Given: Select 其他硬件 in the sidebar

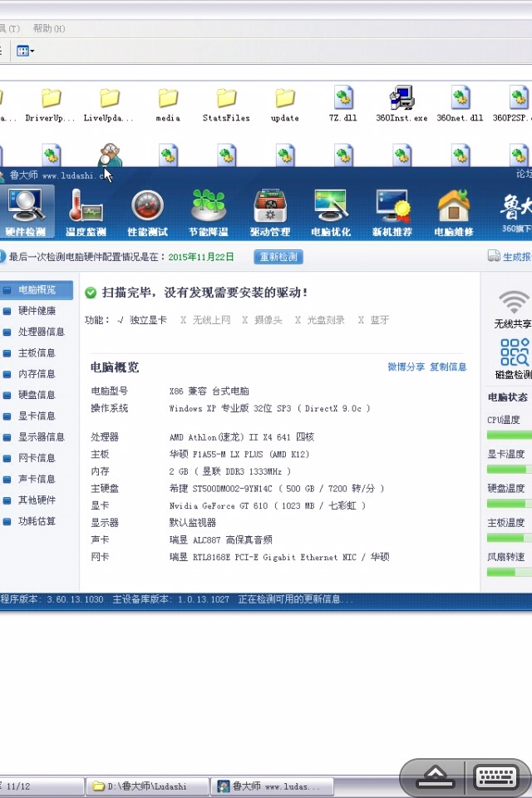Looking at the screenshot, I should point(36,500).
